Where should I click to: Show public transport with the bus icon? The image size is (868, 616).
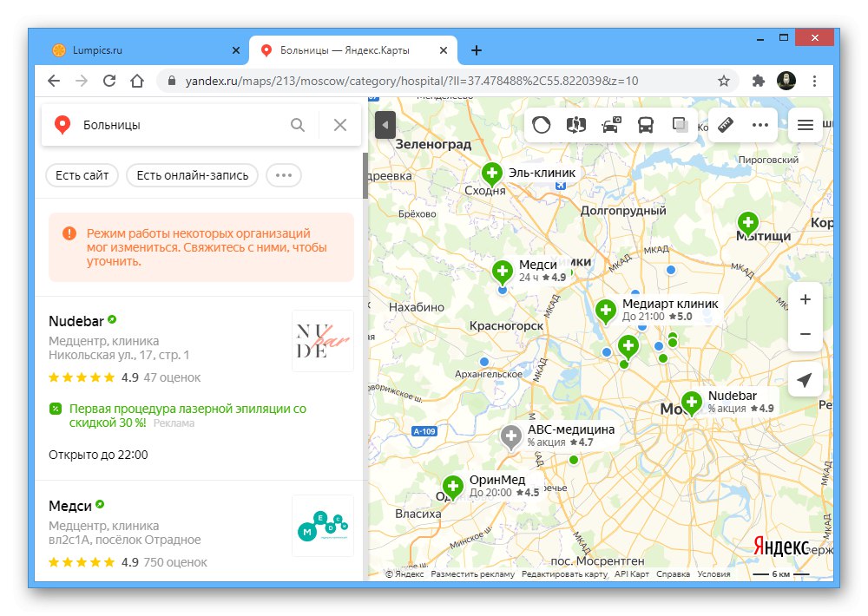644,125
